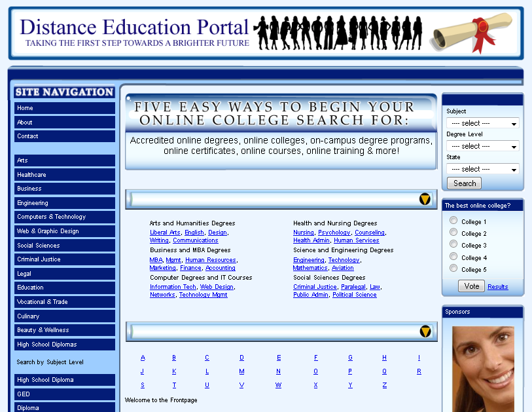Open Vocational & Trade category
Viewport: 532px width, 412px height.
coord(65,301)
